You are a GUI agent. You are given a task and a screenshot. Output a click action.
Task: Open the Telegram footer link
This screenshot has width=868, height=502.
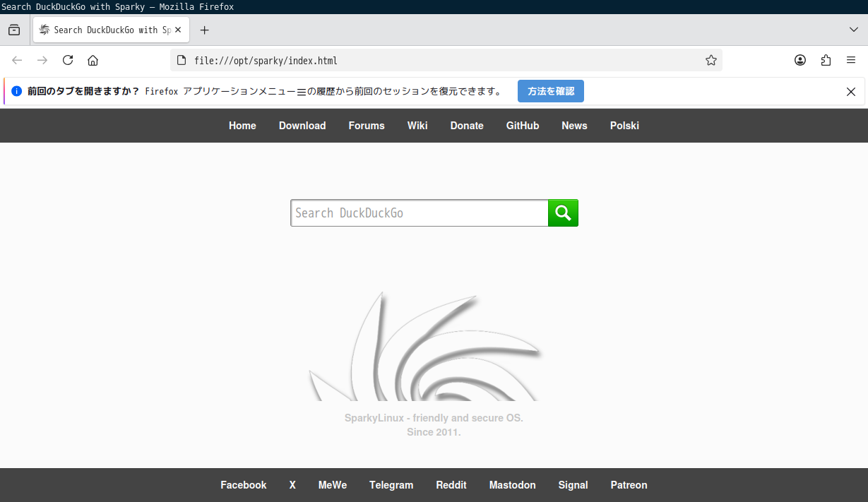[x=391, y=485]
